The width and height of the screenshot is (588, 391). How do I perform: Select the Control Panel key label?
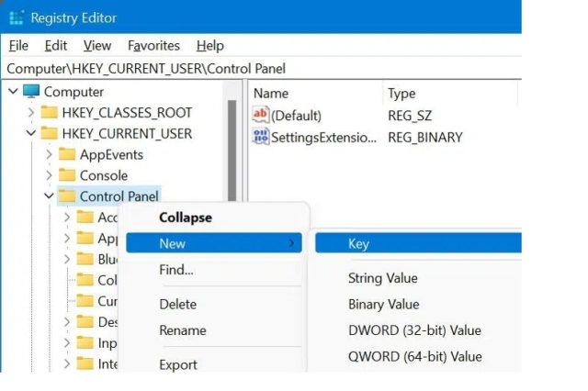(119, 196)
